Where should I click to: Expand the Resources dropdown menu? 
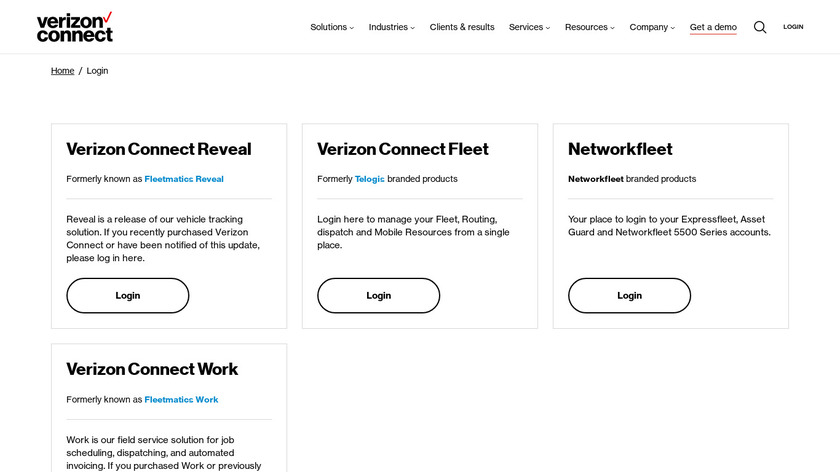pyautogui.click(x=589, y=27)
